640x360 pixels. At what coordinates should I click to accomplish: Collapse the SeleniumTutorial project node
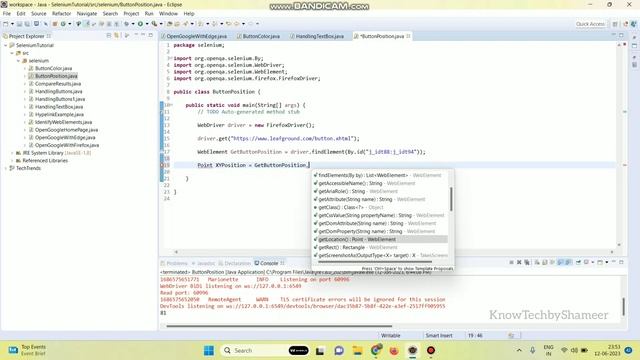point(6,45)
